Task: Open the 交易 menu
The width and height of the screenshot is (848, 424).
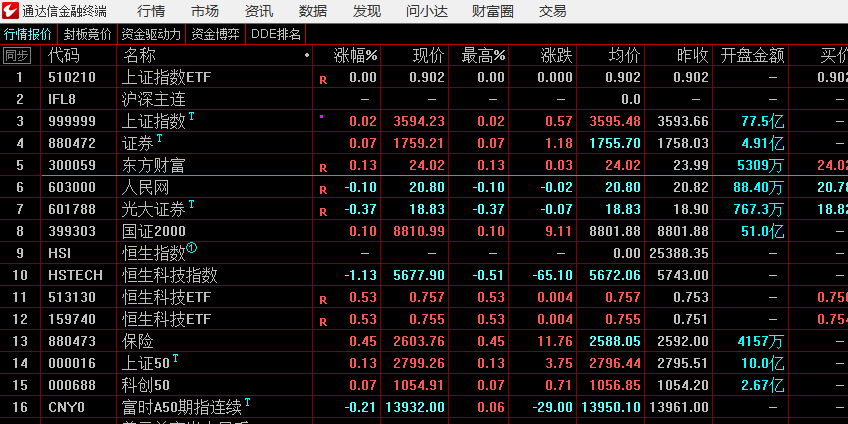Action: coord(553,11)
